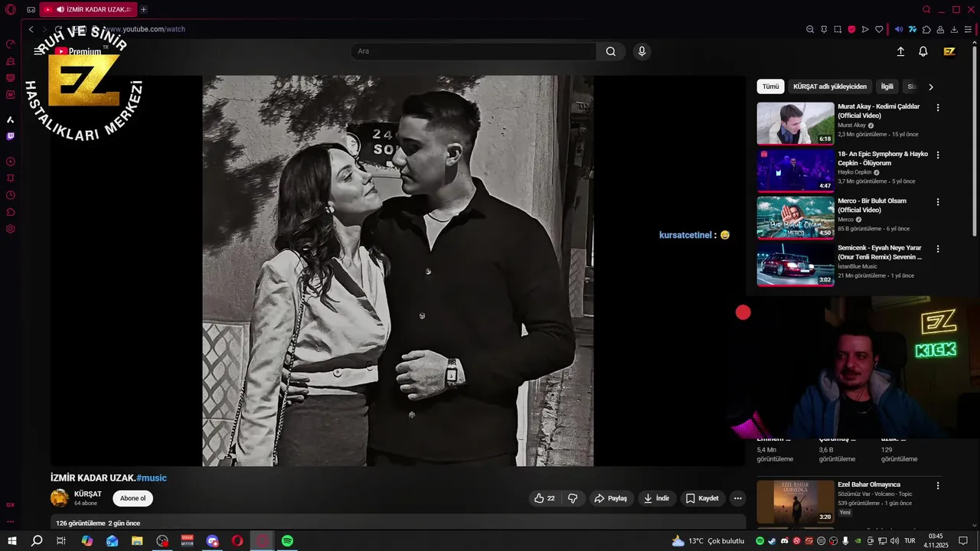The height and width of the screenshot is (551, 980).
Task: Click the pin icon in address bar
Action: click(x=824, y=29)
